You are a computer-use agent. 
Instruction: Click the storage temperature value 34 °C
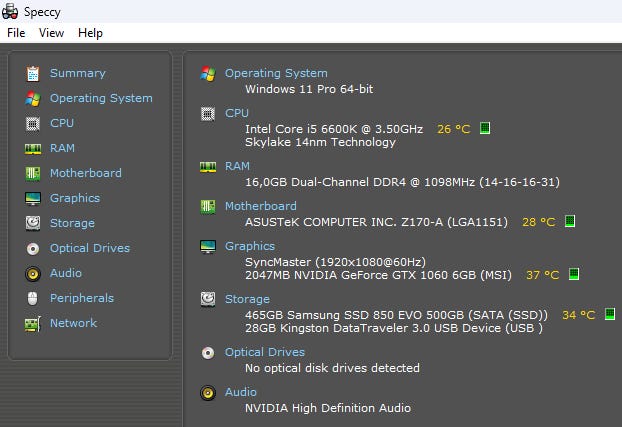click(578, 315)
